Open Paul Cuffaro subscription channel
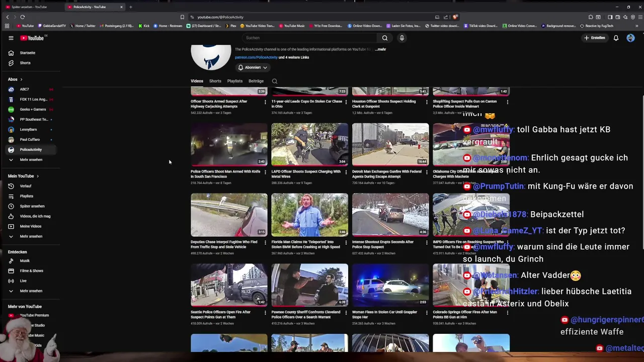Viewport: 644px width, 362px height. (x=30, y=139)
